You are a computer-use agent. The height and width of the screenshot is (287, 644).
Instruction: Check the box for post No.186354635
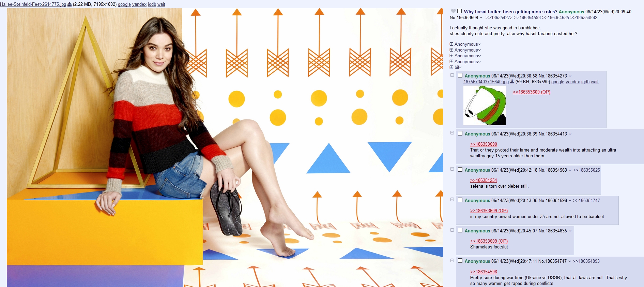tap(460, 230)
